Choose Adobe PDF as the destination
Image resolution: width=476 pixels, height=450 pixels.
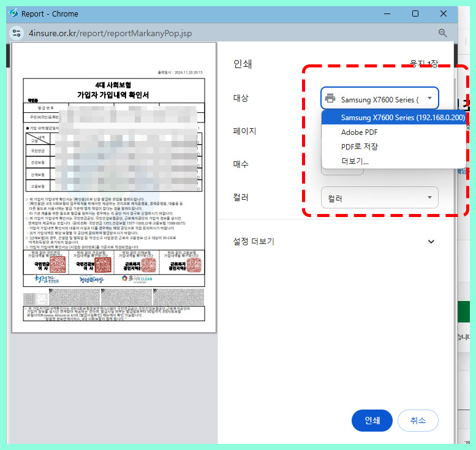[x=394, y=132]
